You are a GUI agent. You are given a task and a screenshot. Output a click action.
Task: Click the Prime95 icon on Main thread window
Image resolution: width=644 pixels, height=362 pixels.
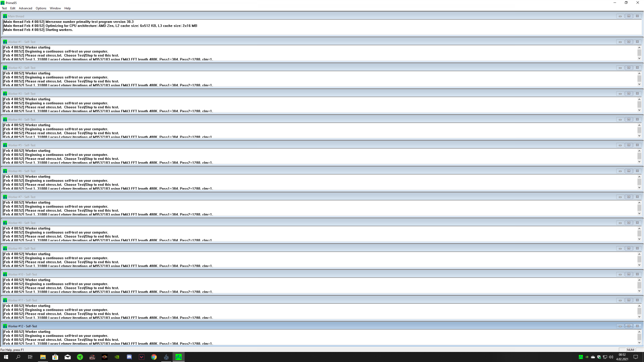pyautogui.click(x=5, y=16)
